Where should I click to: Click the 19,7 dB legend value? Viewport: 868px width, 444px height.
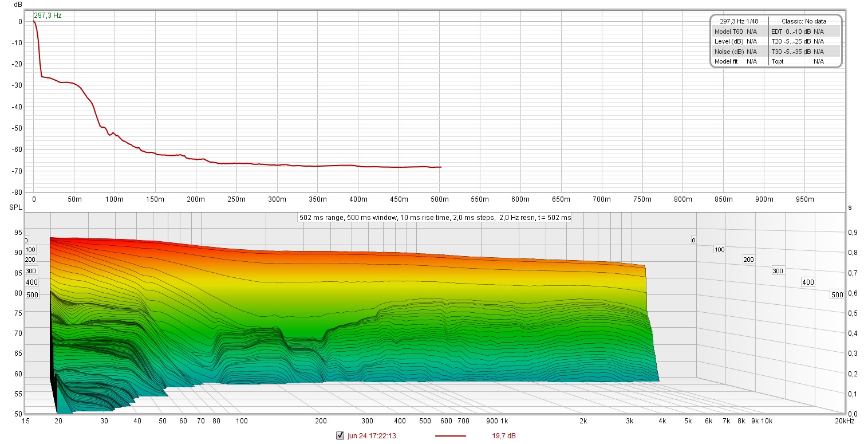click(x=504, y=435)
